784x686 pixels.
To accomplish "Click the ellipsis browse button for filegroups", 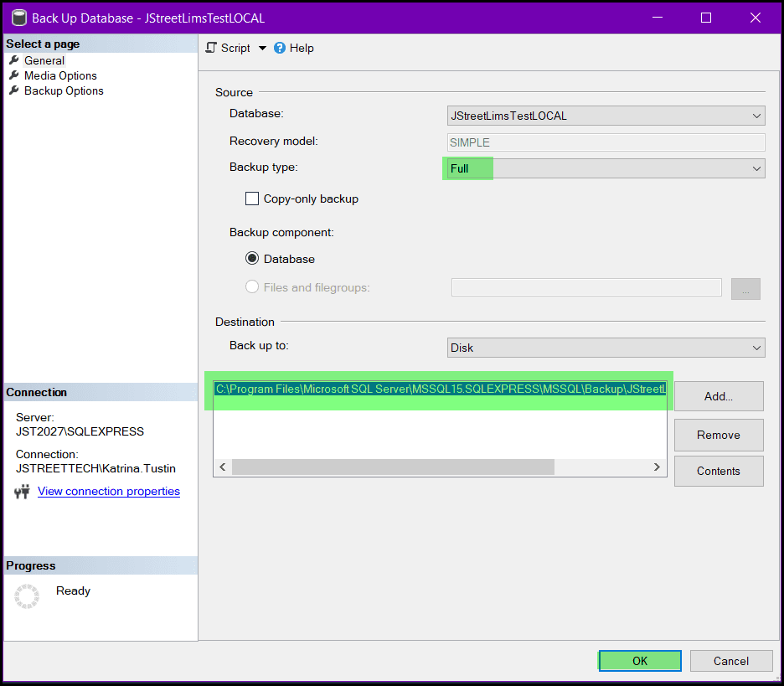I will tap(745, 289).
